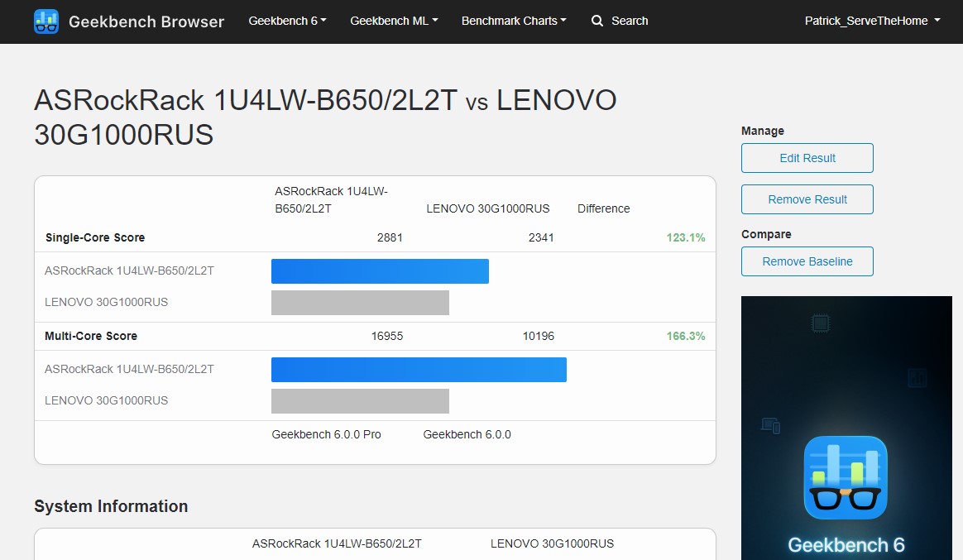
Task: Click the gray LENOVO multi-core bar
Action: 360,401
